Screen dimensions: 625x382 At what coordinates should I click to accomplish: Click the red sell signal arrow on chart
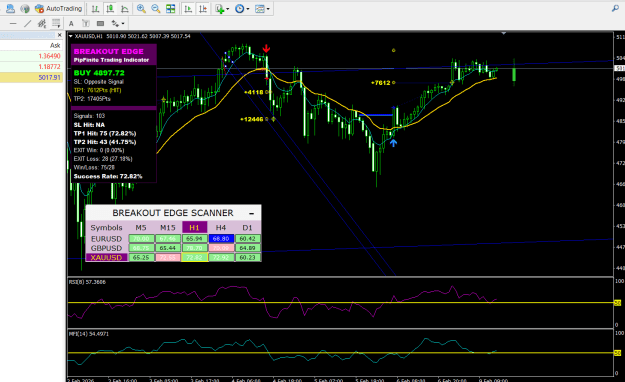[266, 49]
